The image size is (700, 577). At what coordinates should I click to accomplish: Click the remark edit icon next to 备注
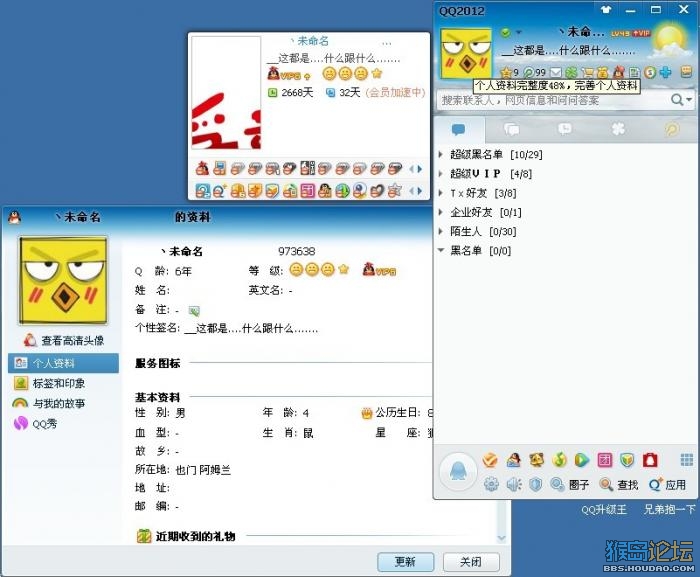(x=194, y=310)
